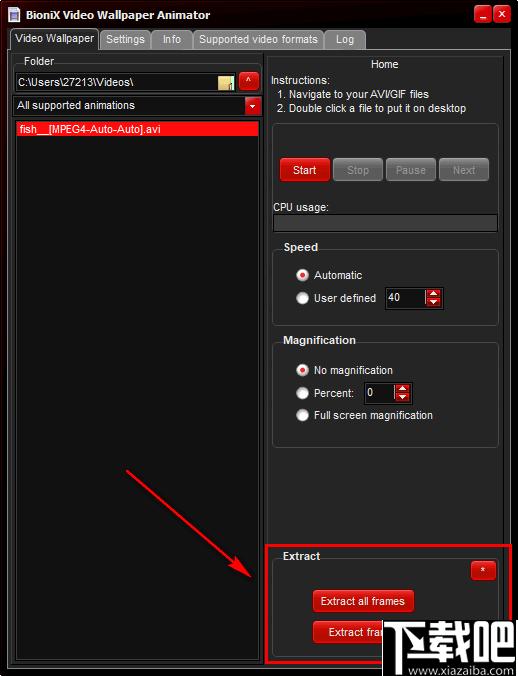Open the Supported video formats tab
This screenshot has width=518, height=676.
(x=258, y=40)
